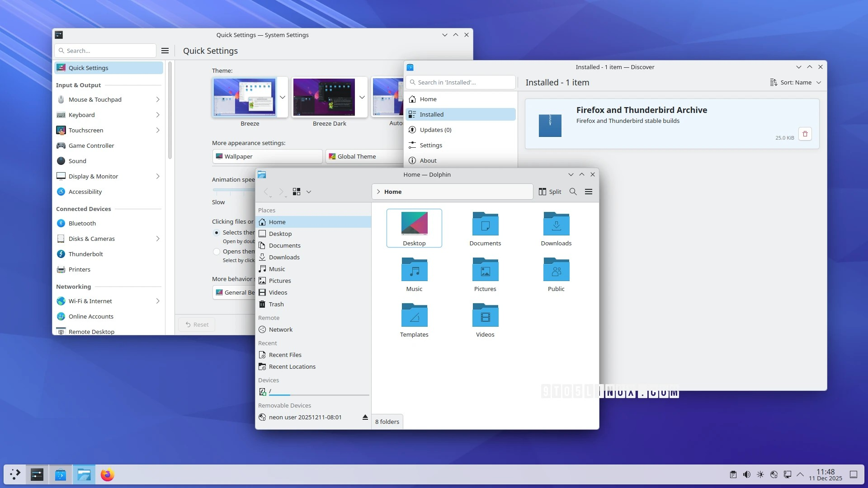
Task: Expand the view mode chevron in Dolphin
Action: [309, 192]
